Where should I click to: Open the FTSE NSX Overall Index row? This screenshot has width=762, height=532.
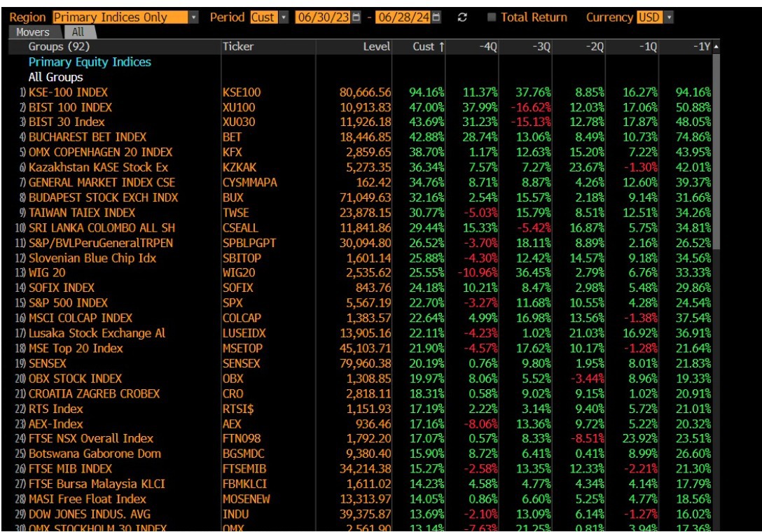[360, 438]
